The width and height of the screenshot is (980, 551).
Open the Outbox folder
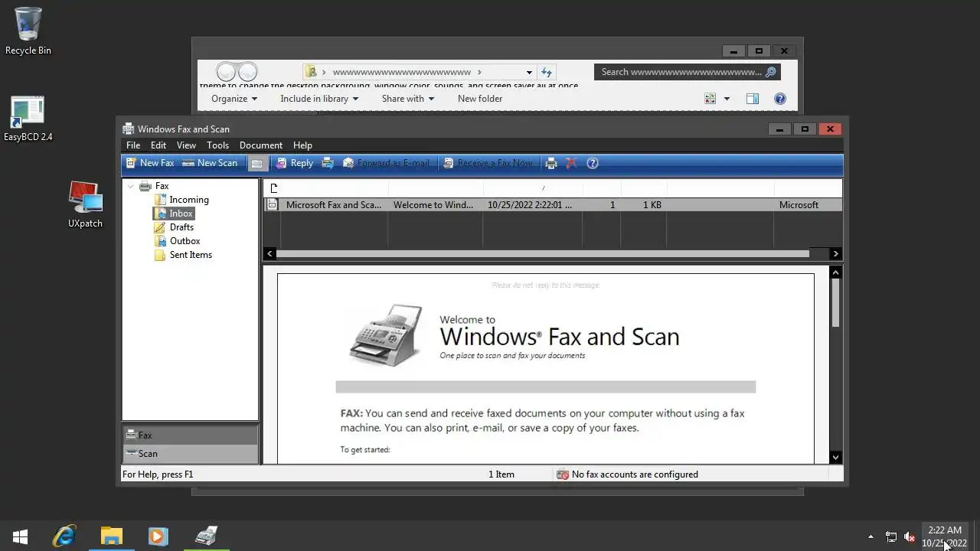[x=185, y=241]
